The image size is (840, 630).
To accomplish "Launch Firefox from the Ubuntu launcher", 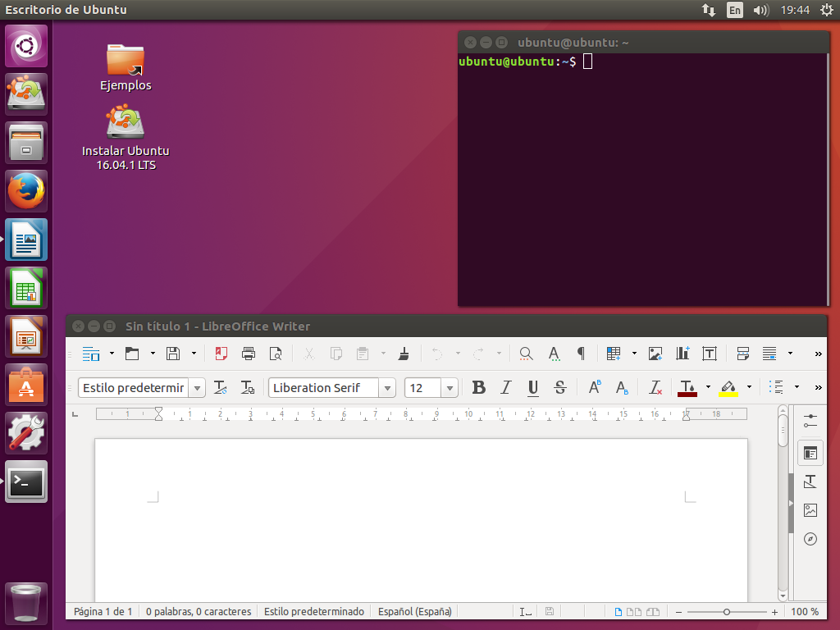I will (26, 191).
